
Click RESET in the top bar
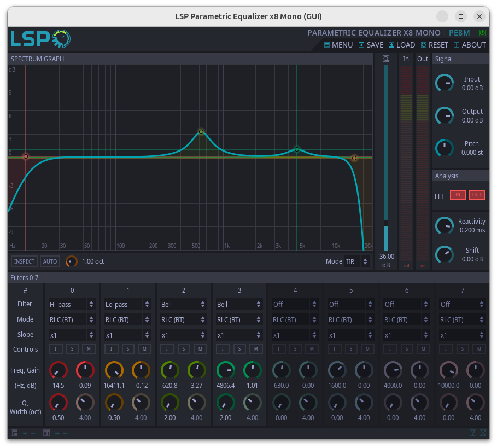click(x=434, y=45)
